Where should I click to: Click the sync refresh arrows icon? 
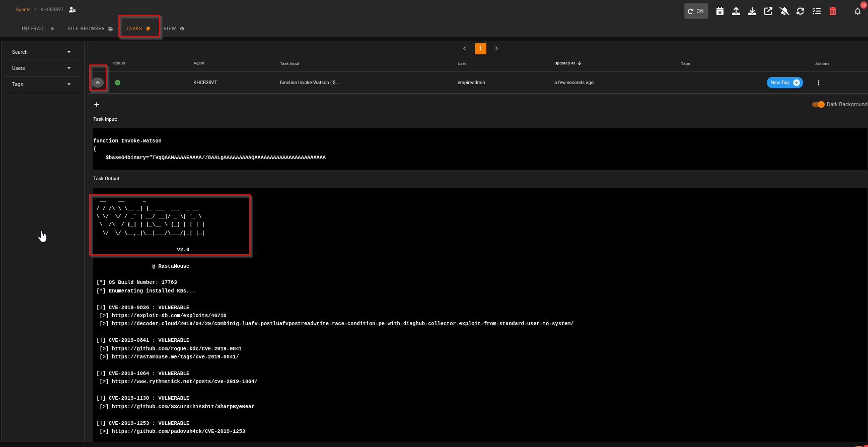pos(801,11)
